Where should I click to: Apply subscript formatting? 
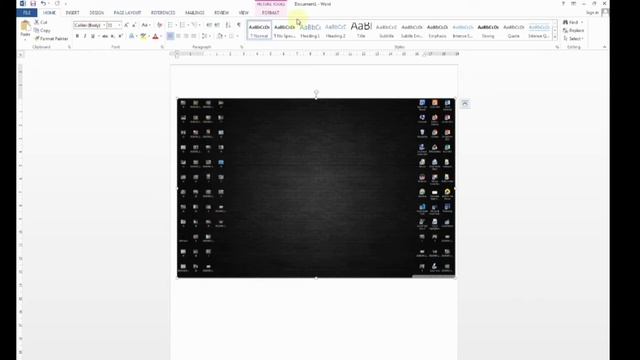[113, 36]
